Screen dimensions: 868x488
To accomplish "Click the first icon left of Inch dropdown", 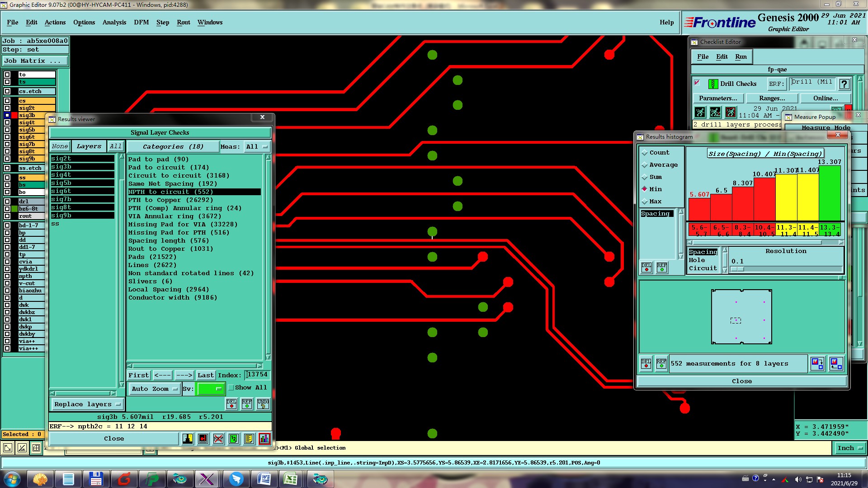I will [8, 448].
